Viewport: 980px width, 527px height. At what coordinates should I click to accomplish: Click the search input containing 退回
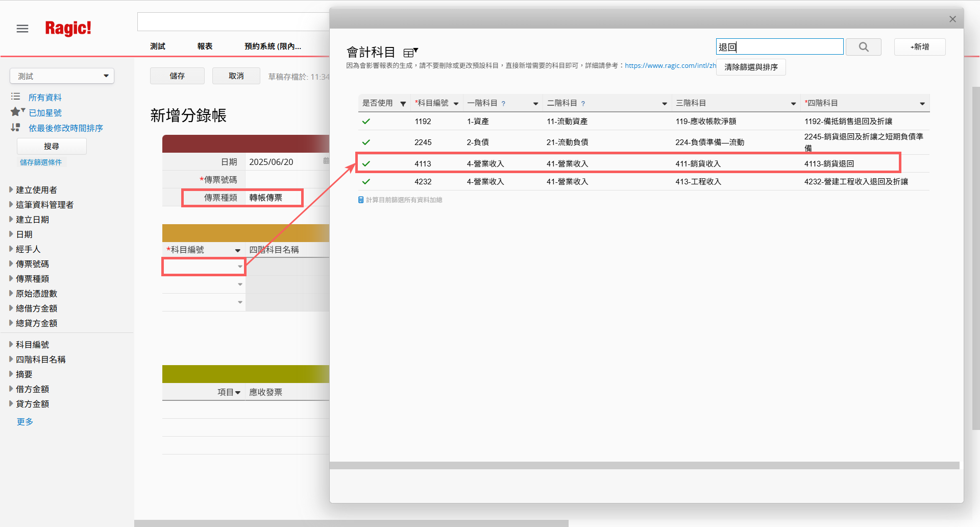point(779,47)
